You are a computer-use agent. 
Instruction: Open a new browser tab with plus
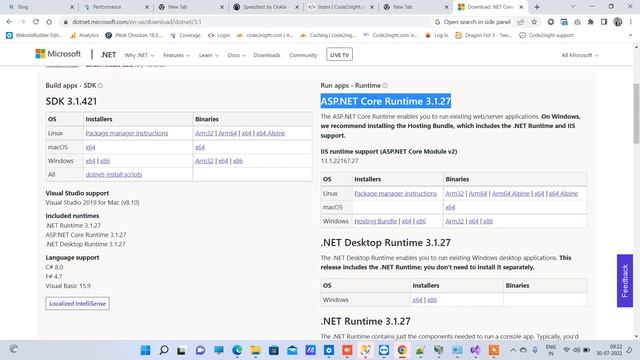coord(537,7)
